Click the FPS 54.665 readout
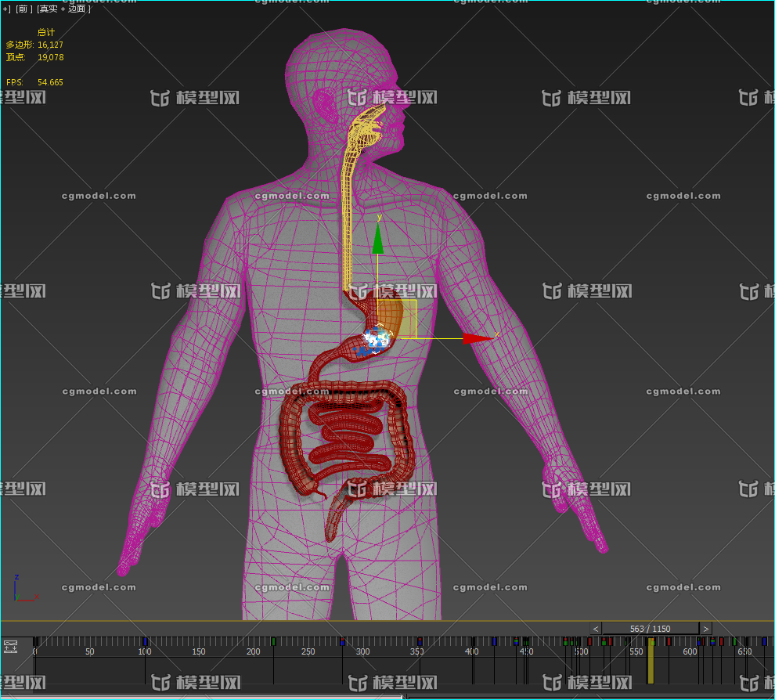 pyautogui.click(x=34, y=82)
